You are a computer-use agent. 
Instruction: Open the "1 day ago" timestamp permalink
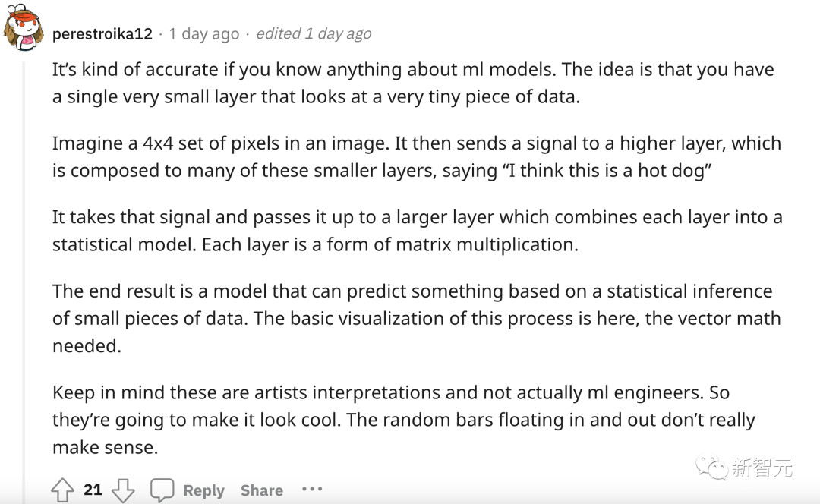(204, 34)
